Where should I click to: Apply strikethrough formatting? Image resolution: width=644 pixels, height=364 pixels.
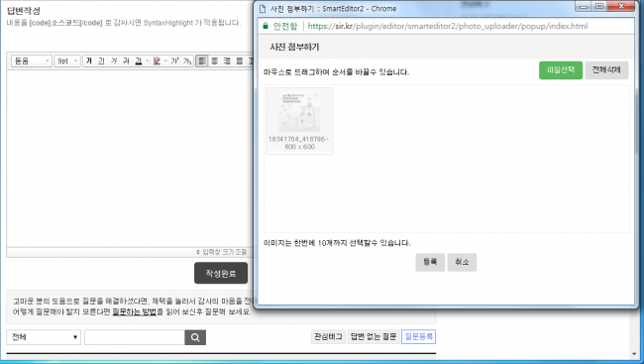click(126, 61)
